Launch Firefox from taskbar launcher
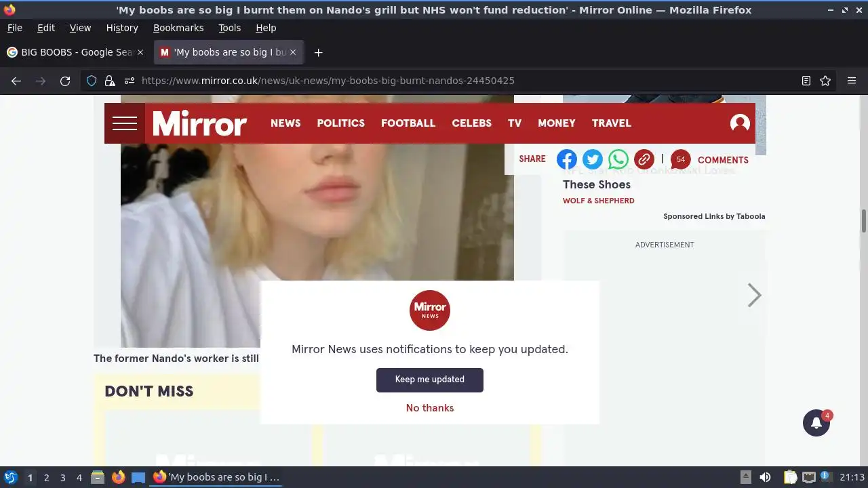This screenshot has width=868, height=488. 118,477
